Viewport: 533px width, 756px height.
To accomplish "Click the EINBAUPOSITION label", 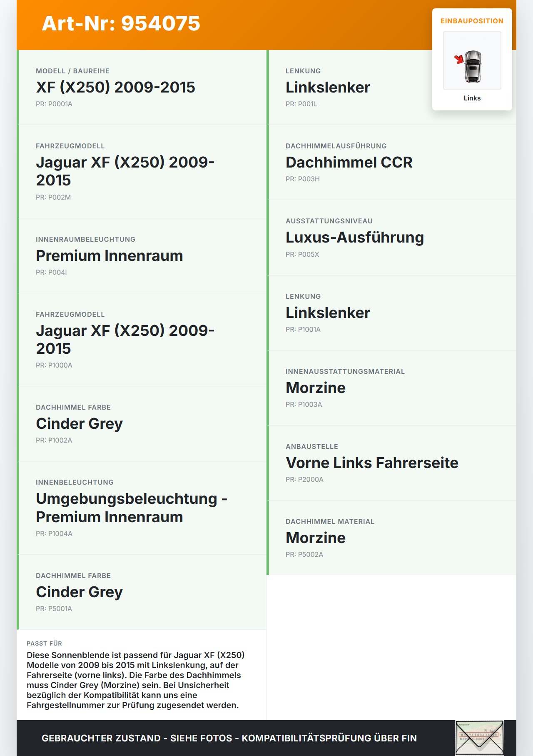I will pyautogui.click(x=472, y=21).
